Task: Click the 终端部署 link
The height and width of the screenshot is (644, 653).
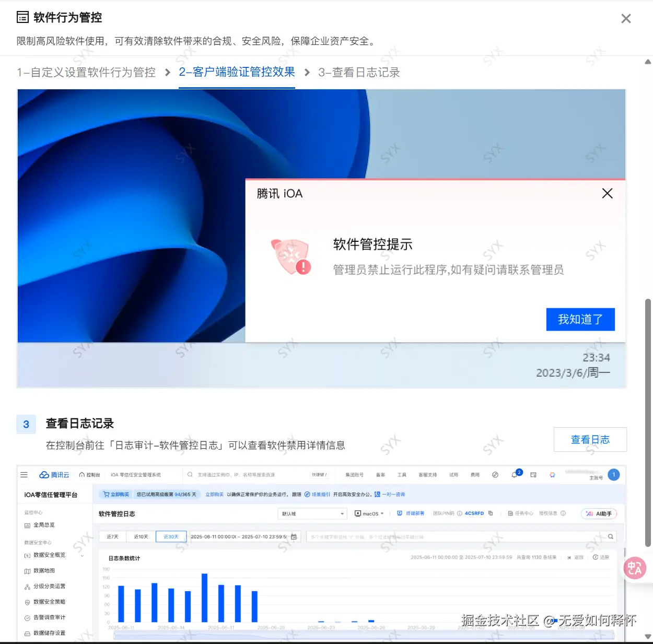Action: coord(411,513)
